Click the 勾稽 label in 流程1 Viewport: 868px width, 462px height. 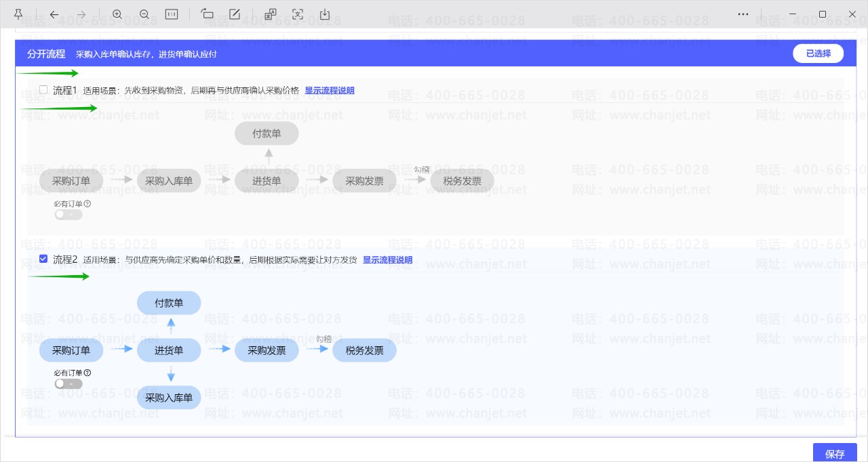pyautogui.click(x=422, y=169)
